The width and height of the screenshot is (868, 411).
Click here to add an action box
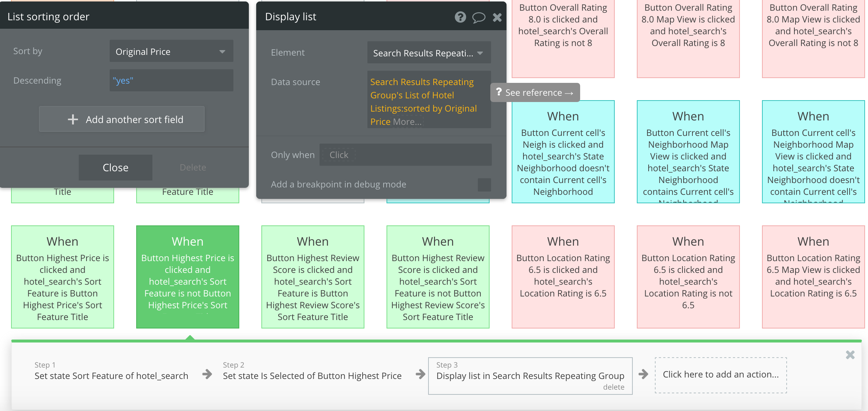[x=720, y=375]
